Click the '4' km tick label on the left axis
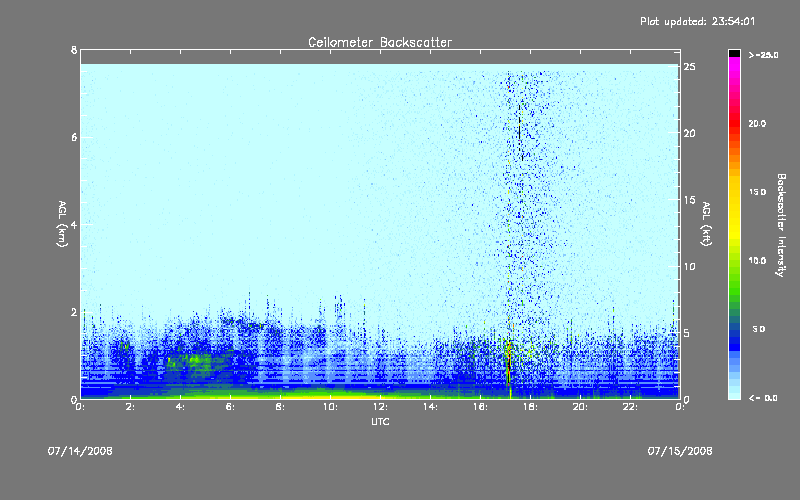The width and height of the screenshot is (800, 500). [74, 224]
